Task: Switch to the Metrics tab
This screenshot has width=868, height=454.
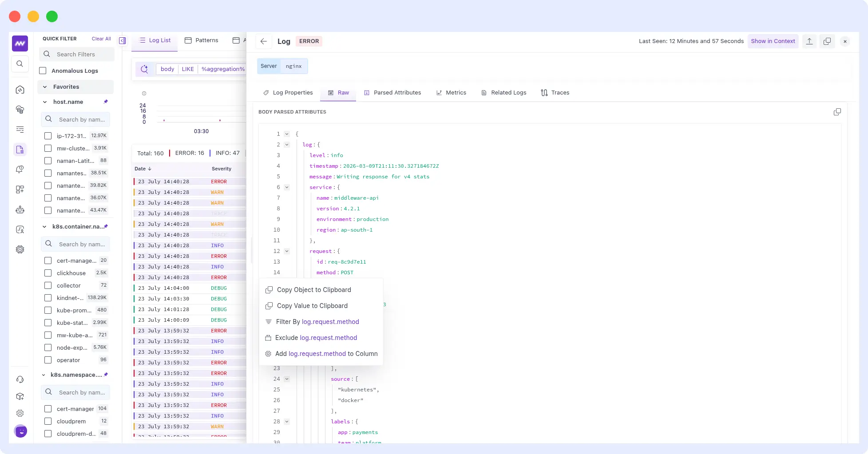Action: pos(451,93)
